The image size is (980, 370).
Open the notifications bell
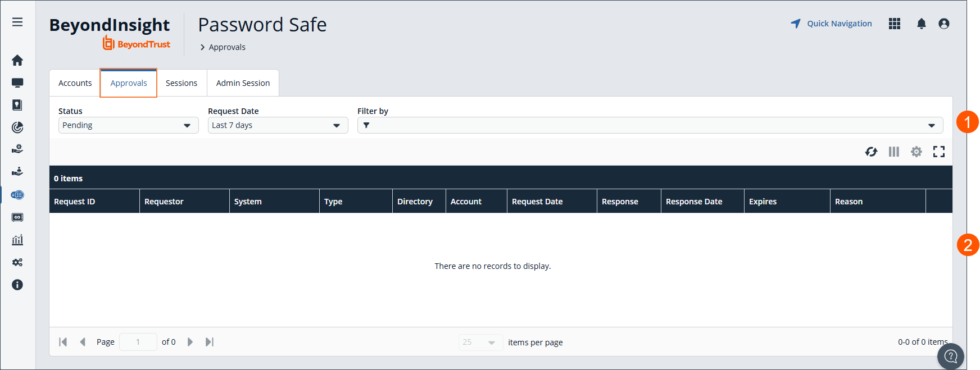coord(922,24)
